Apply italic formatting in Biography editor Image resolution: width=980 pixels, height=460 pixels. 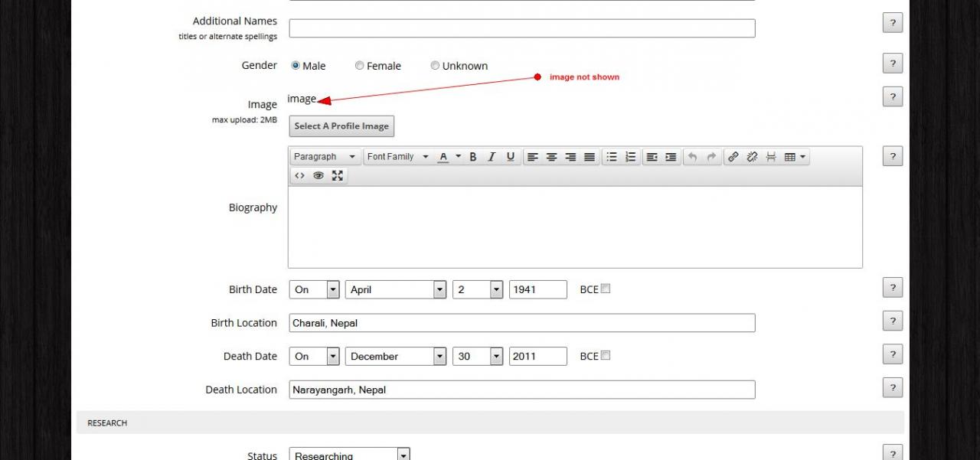click(x=492, y=157)
